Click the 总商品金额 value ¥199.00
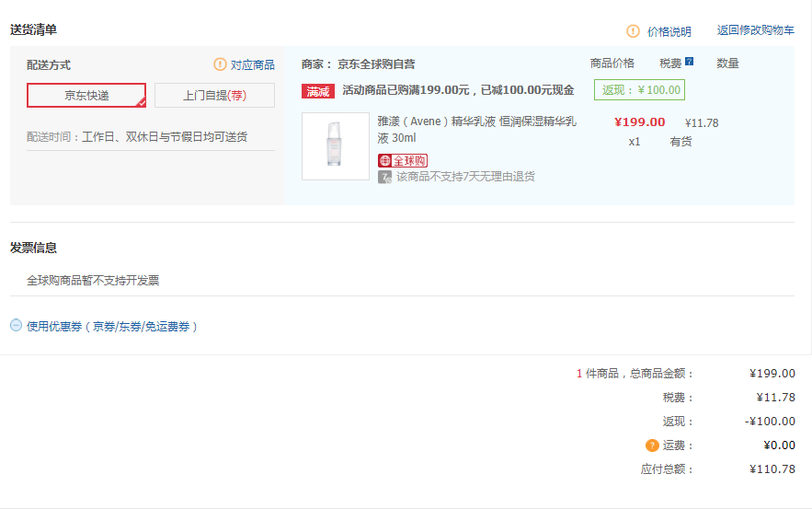The width and height of the screenshot is (812, 509). [x=772, y=374]
